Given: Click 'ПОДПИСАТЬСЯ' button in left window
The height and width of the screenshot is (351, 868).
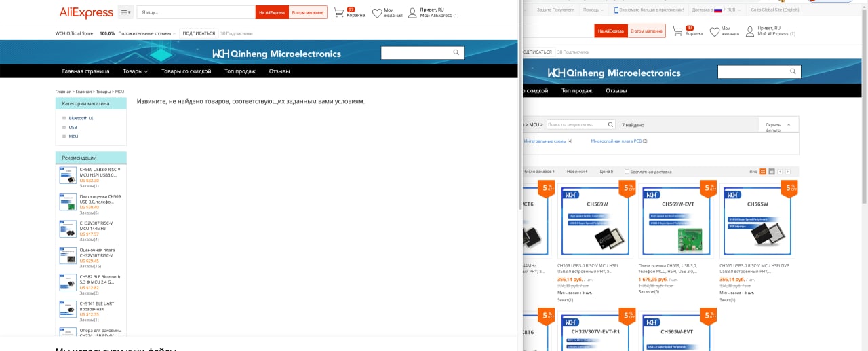Looking at the screenshot, I should (x=199, y=33).
